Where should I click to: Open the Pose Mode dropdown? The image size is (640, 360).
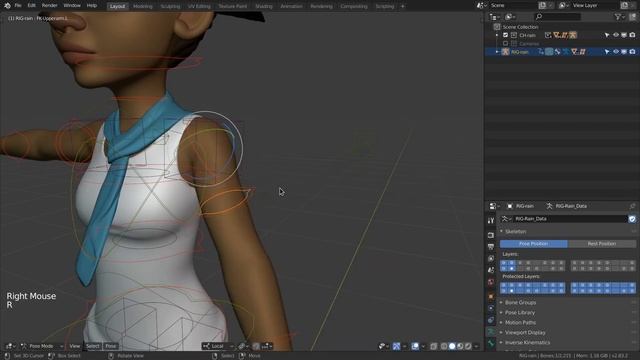pyautogui.click(x=42, y=346)
